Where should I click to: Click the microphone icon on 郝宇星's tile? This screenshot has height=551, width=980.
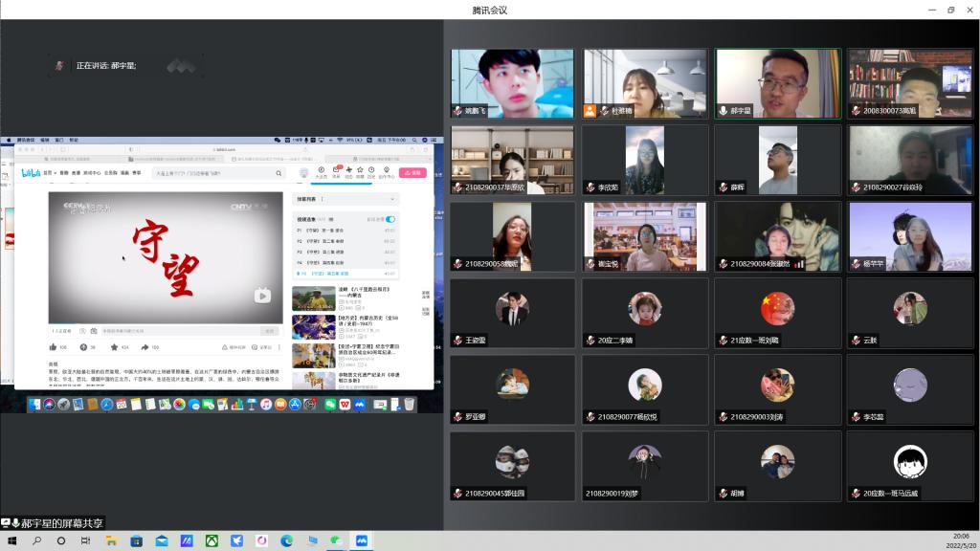pyautogui.click(x=723, y=111)
